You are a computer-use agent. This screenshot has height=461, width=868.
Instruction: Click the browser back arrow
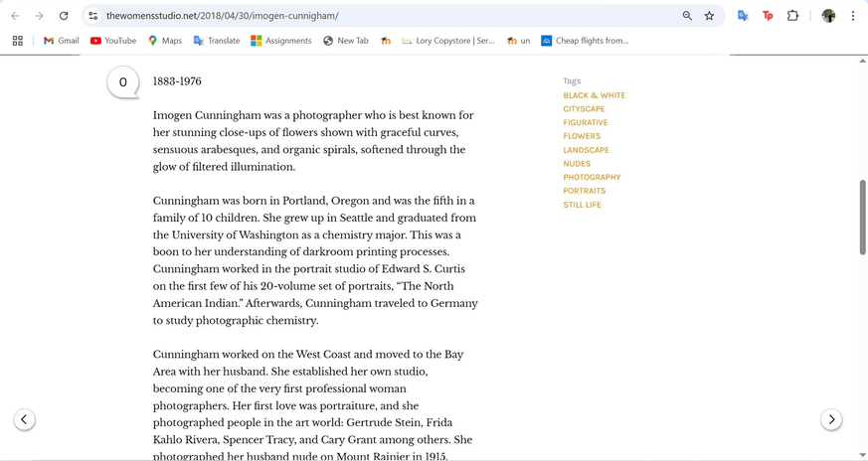coord(15,16)
